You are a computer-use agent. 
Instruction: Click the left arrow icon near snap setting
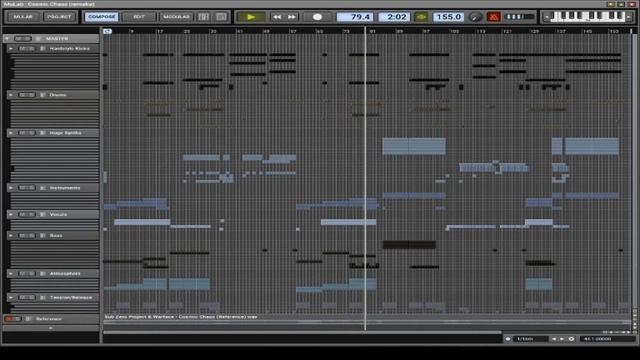click(x=554, y=339)
